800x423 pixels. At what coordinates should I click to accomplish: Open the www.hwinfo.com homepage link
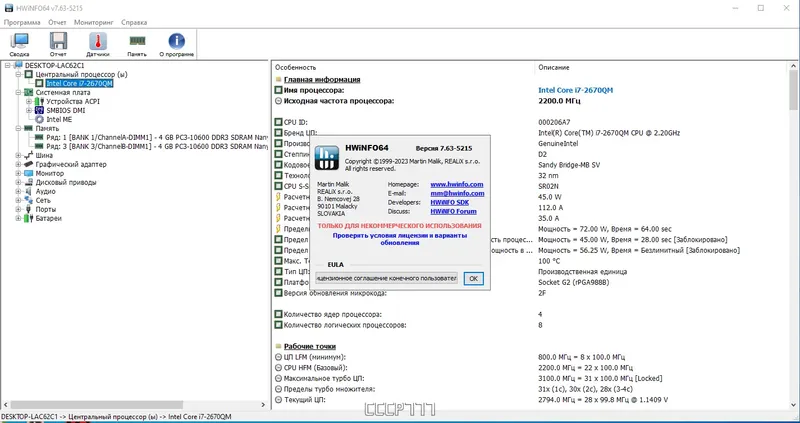point(457,185)
